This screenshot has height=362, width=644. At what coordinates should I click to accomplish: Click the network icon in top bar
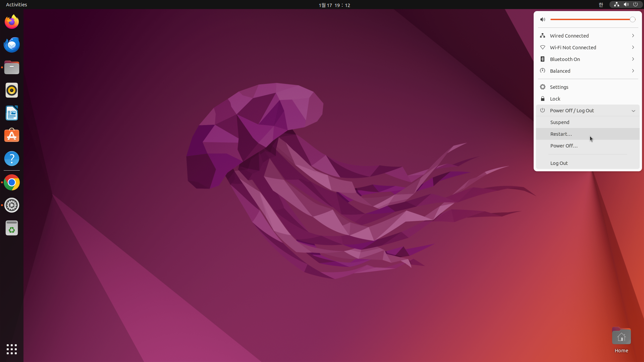tap(616, 4)
